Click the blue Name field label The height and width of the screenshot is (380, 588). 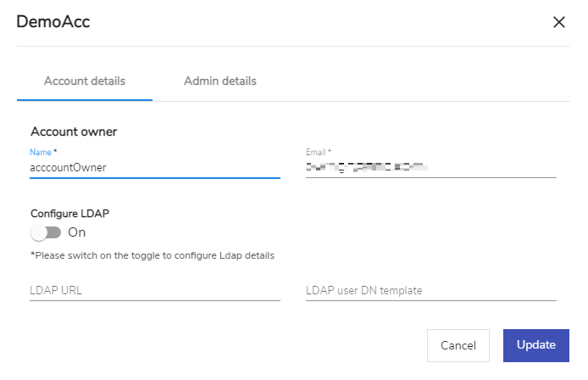coord(41,152)
